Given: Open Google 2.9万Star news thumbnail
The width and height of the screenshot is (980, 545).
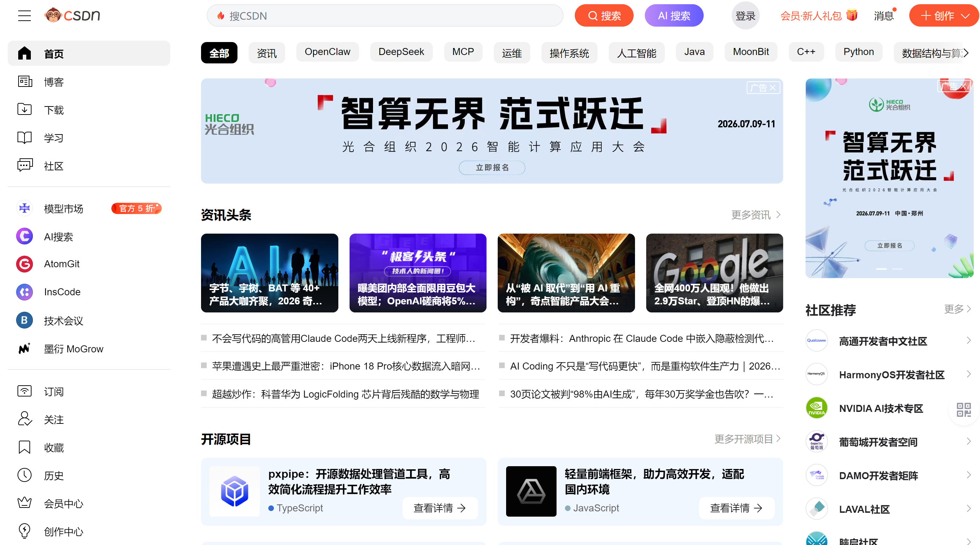Looking at the screenshot, I should (x=714, y=273).
